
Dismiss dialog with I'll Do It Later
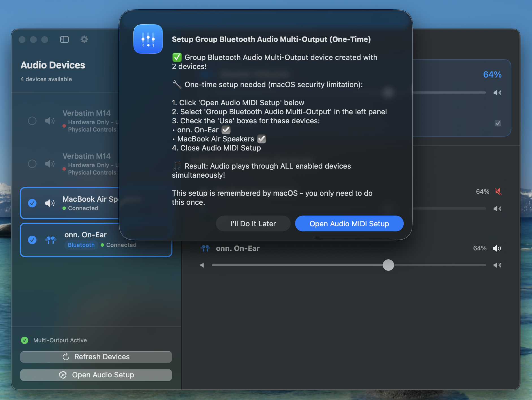click(253, 223)
